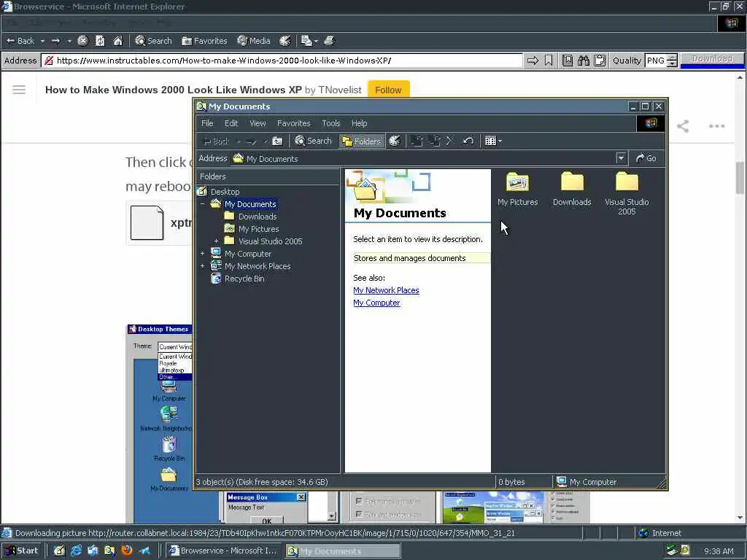
Task: Click Search in My Documents toolbar
Action: pos(312,141)
